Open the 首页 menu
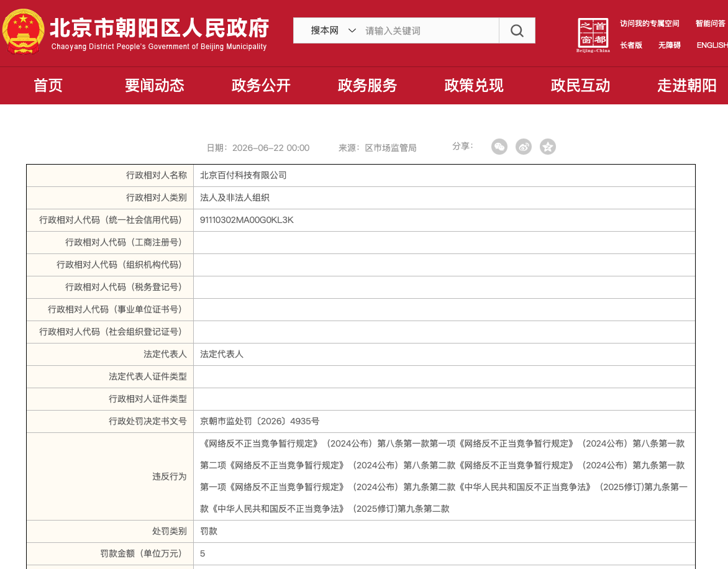728x569 pixels. tap(48, 85)
